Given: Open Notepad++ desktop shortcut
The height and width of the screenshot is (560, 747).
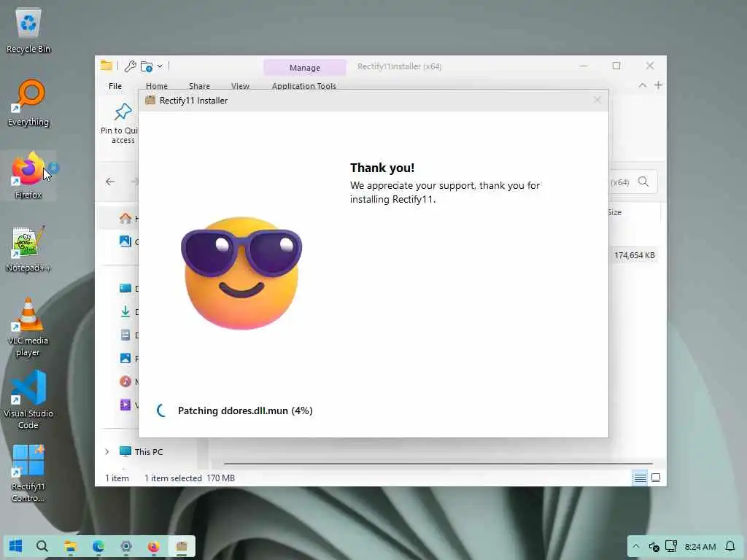Looking at the screenshot, I should click(x=28, y=249).
